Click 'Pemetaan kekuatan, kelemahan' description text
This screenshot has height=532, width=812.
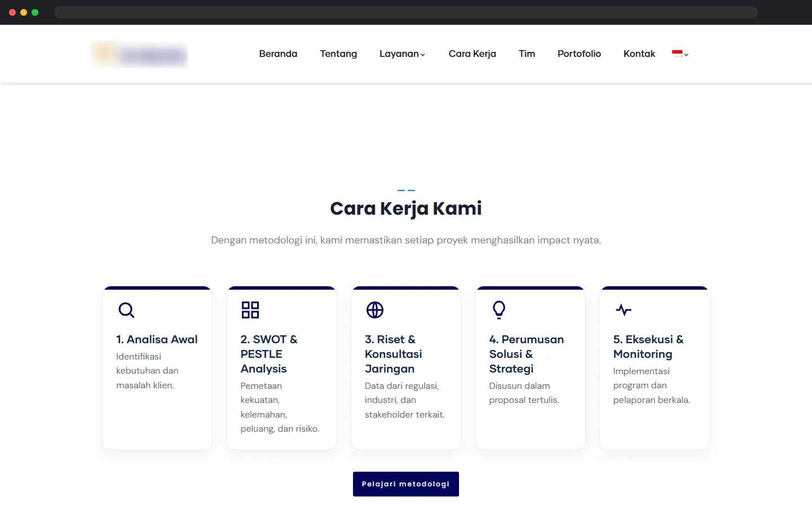pos(280,407)
